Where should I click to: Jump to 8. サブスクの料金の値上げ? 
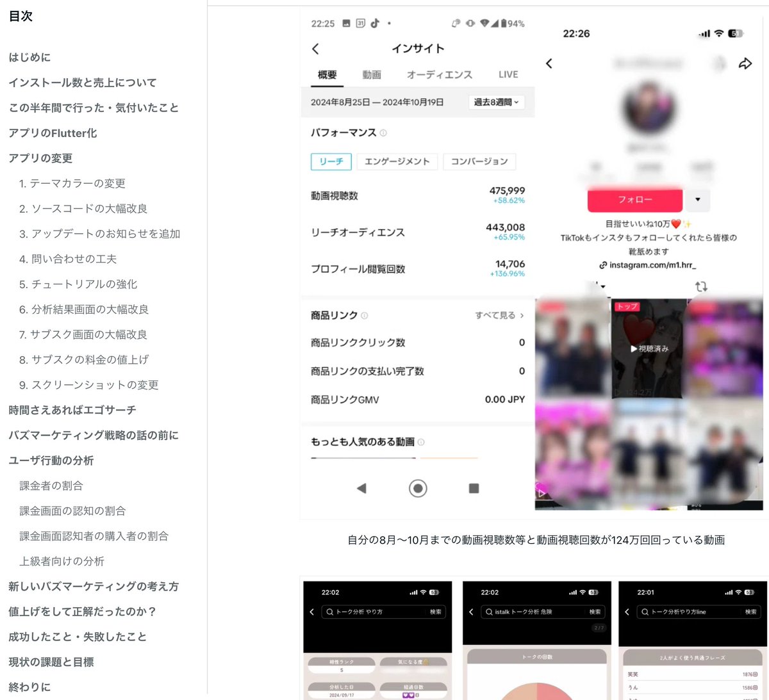click(84, 360)
